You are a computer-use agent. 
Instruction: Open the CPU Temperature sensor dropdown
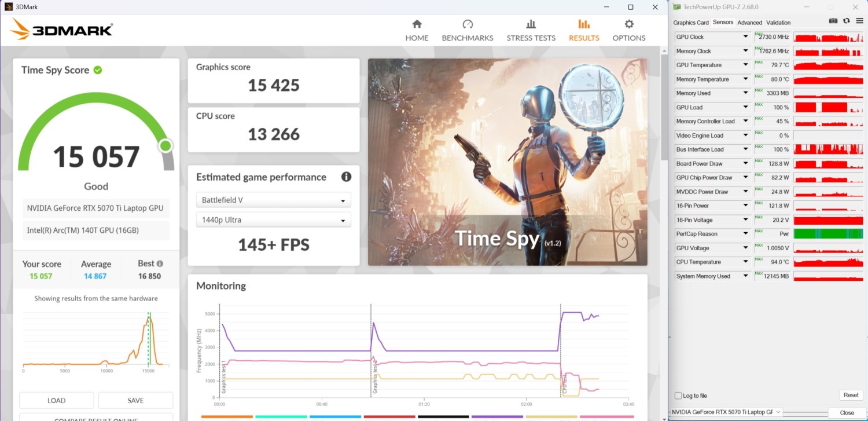(x=746, y=262)
